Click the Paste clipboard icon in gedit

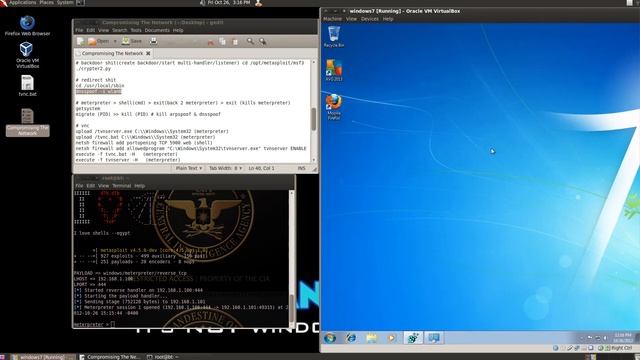[235, 42]
